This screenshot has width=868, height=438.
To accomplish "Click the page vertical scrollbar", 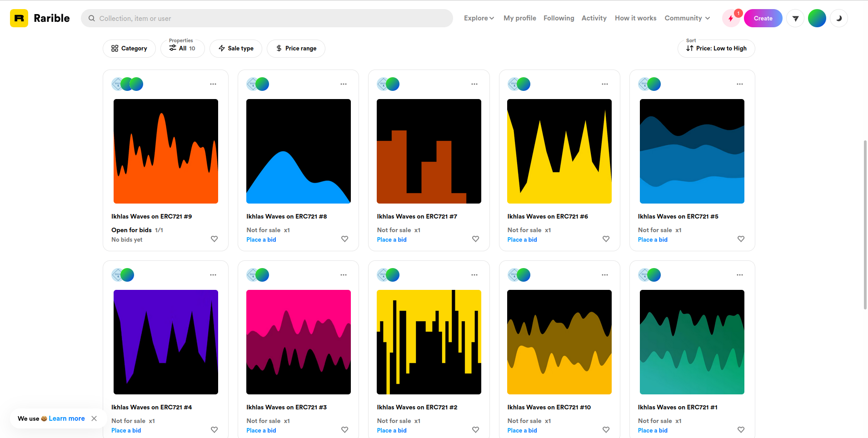I will 865,225.
